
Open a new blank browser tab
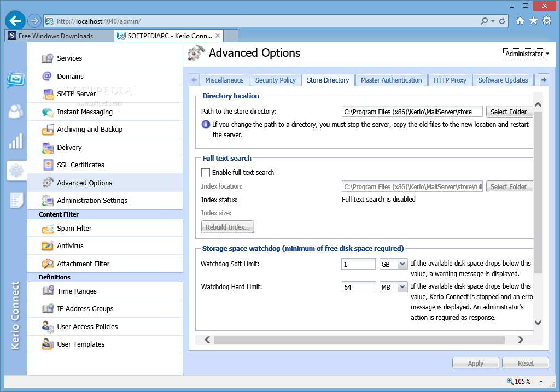point(231,36)
